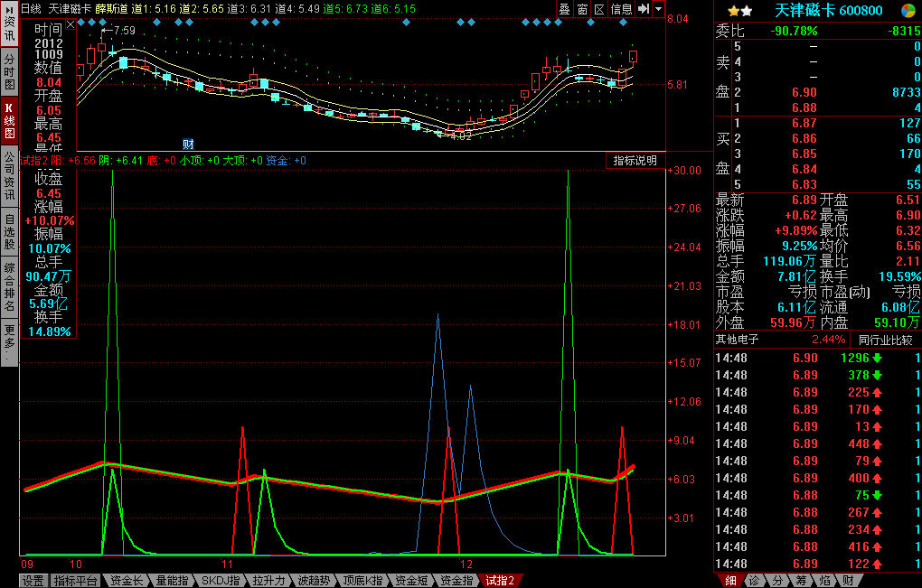Open the chart toolbar dropdown arrow

coord(659,9)
